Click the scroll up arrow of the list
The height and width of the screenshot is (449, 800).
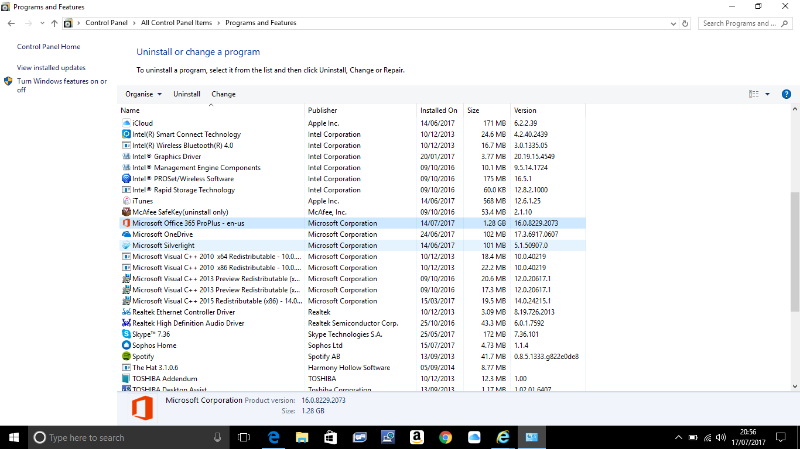click(x=795, y=109)
